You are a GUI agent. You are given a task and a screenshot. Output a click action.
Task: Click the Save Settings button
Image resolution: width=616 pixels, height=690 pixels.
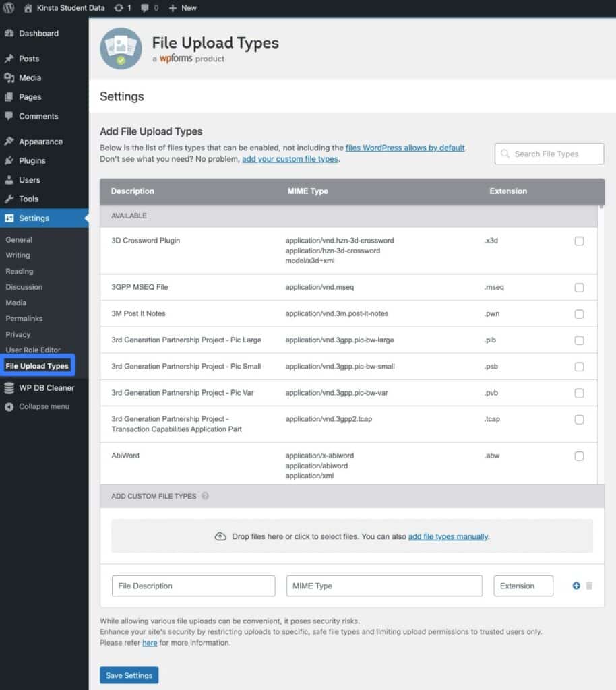pyautogui.click(x=129, y=675)
